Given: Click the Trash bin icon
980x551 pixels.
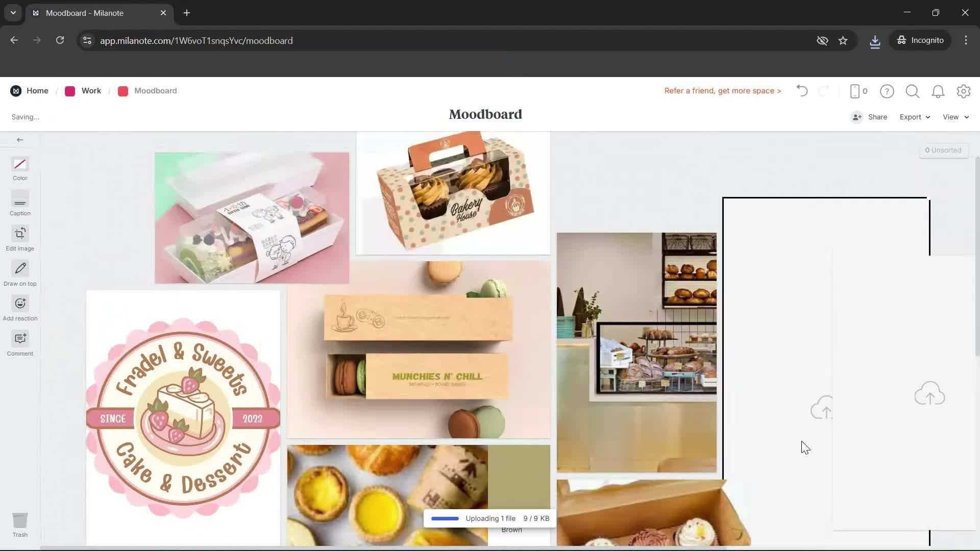Looking at the screenshot, I should (20, 521).
